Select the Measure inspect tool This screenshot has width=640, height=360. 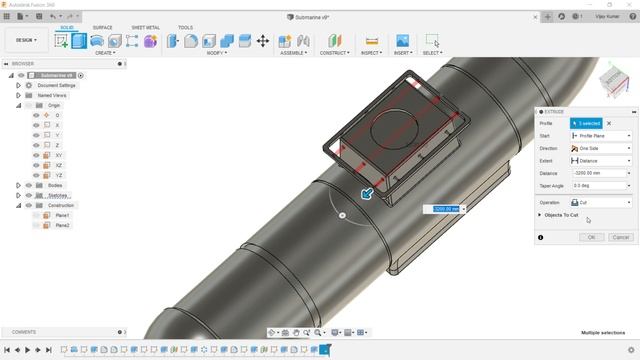pos(371,41)
